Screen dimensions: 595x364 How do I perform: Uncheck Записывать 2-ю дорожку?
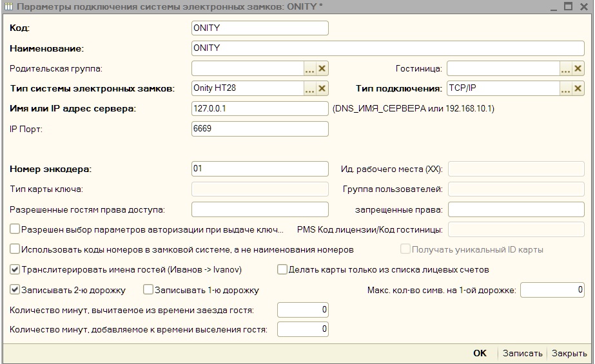15,290
